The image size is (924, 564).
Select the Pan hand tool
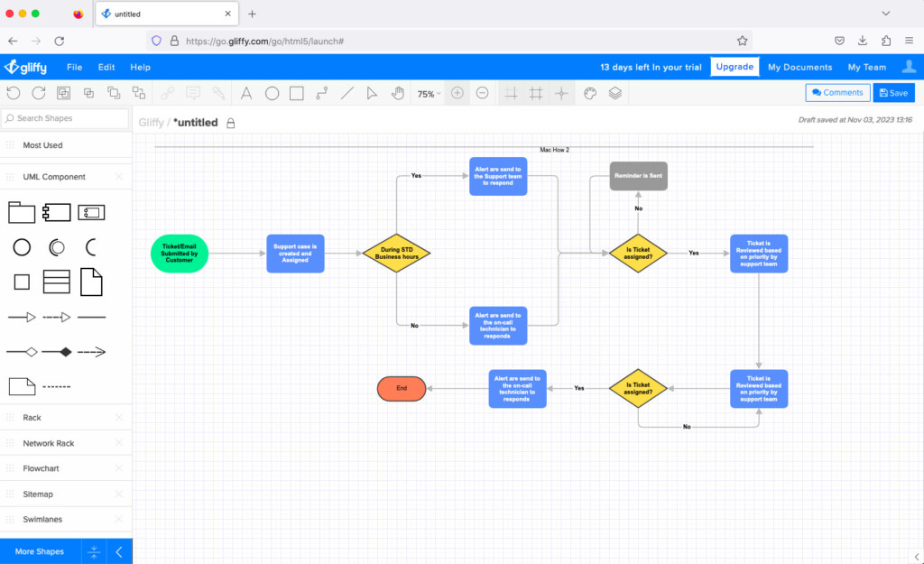click(398, 93)
